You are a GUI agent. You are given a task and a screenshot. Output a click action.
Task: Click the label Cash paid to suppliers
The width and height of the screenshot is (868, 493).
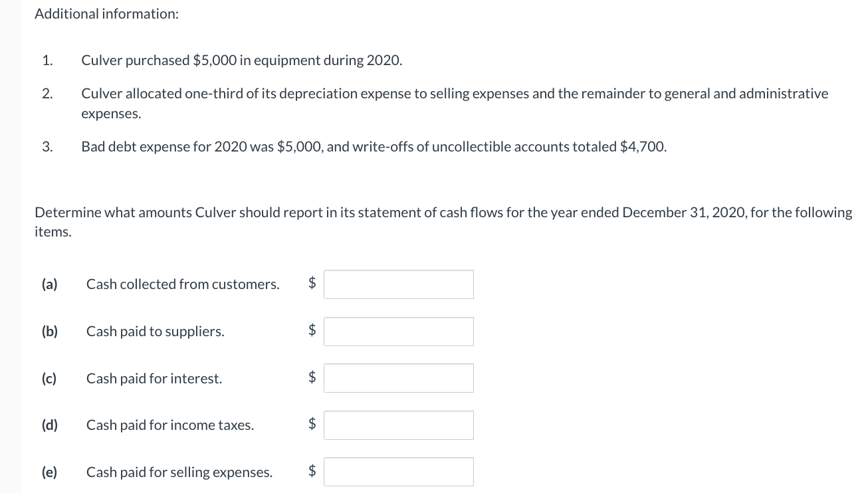coord(155,331)
